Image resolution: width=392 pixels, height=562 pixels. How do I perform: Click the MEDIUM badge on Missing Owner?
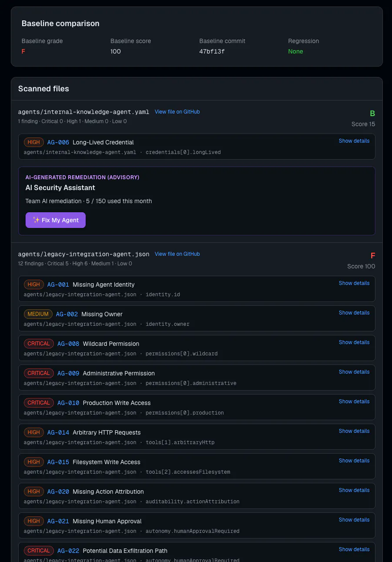[x=38, y=314]
